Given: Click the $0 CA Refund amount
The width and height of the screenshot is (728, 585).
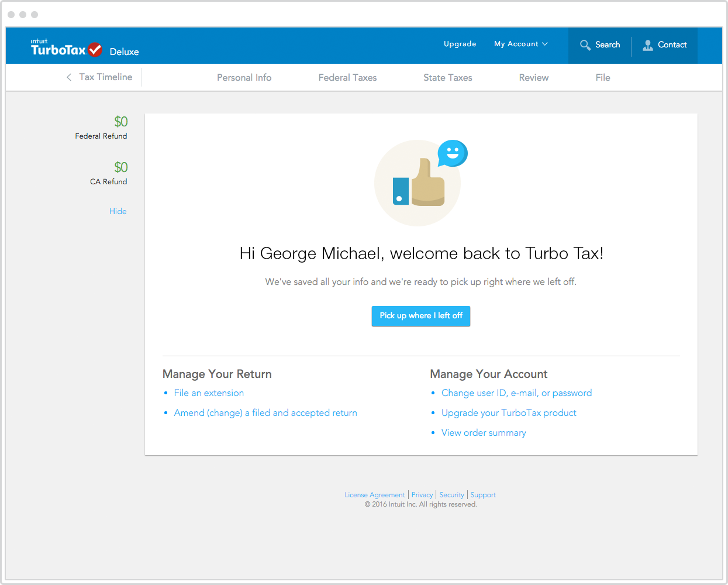Looking at the screenshot, I should click(121, 167).
